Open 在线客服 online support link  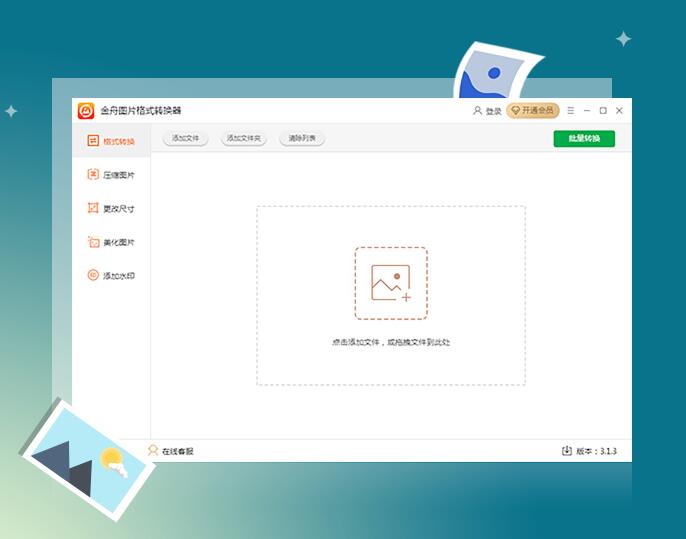(x=171, y=451)
